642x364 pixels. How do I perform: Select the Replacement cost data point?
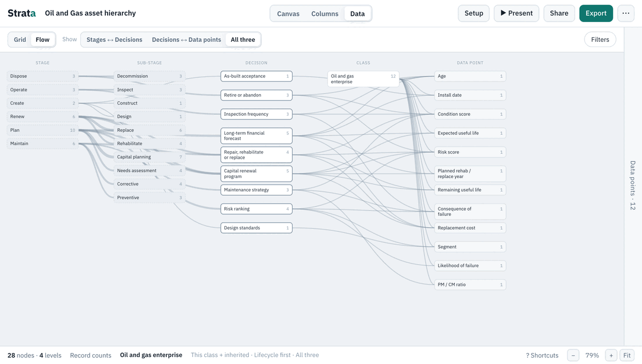tap(470, 228)
